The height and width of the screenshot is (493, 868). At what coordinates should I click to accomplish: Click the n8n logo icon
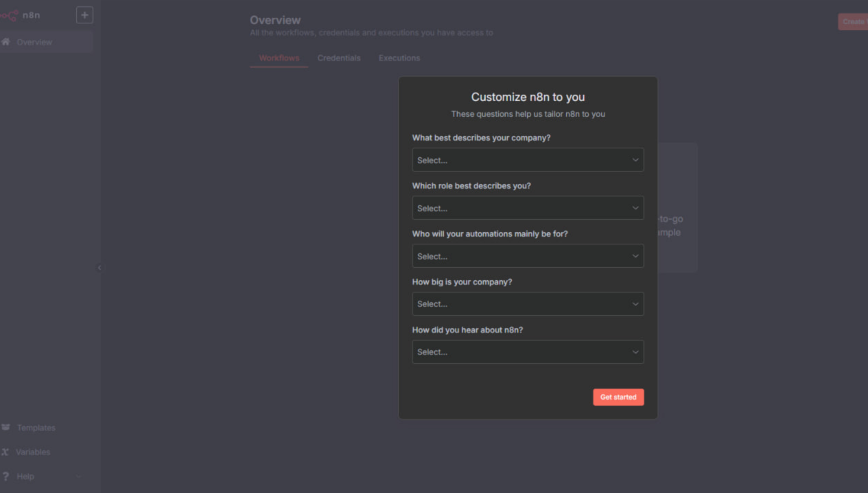click(10, 15)
